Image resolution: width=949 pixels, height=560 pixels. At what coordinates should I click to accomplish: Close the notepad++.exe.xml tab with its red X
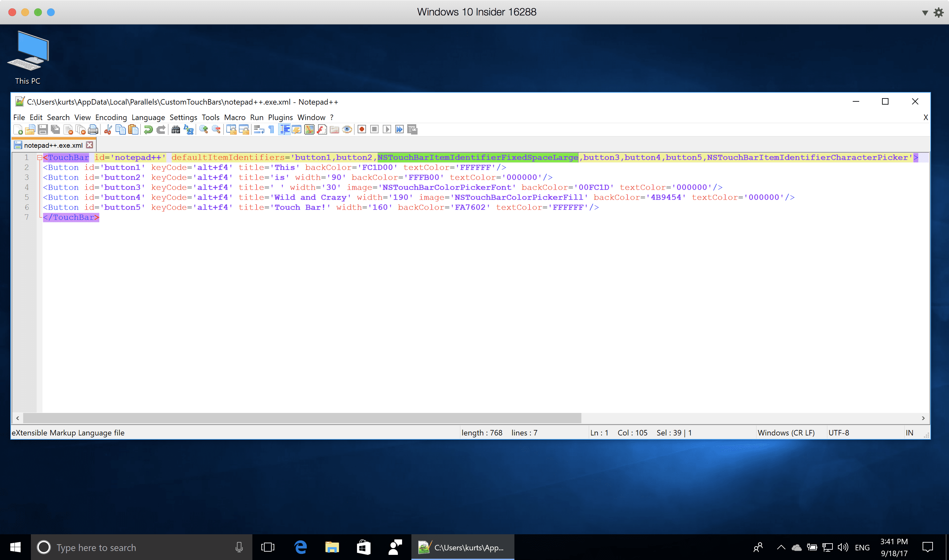[89, 145]
